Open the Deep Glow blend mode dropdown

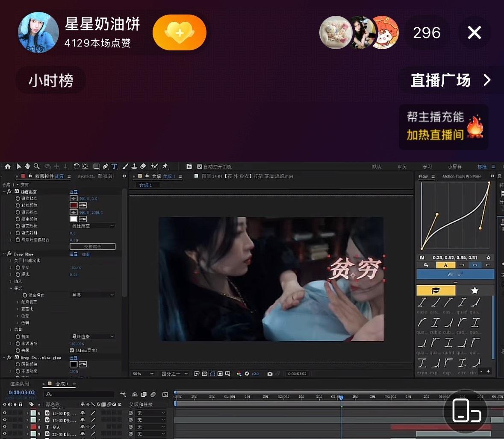[x=93, y=295]
